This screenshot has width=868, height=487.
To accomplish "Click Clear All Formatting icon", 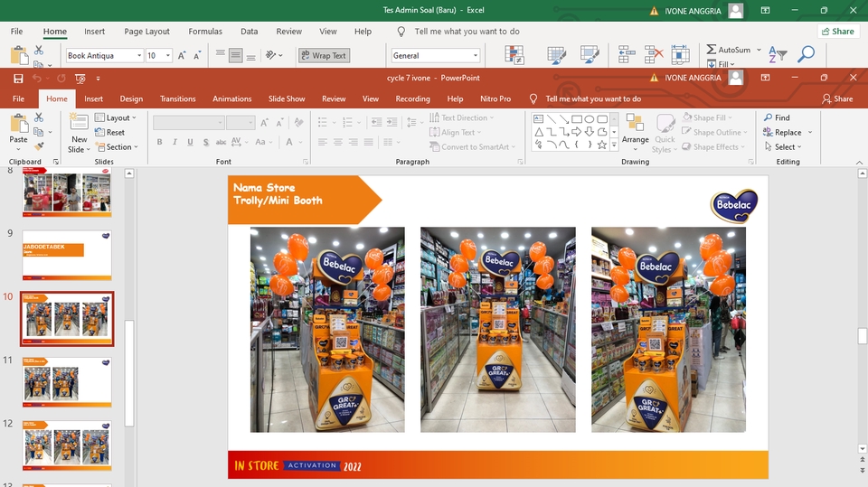I will (299, 123).
